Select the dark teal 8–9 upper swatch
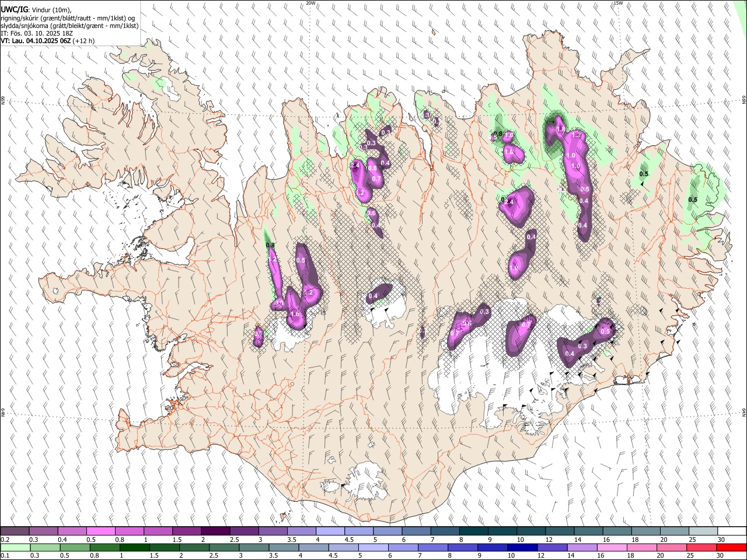 click(473, 531)
